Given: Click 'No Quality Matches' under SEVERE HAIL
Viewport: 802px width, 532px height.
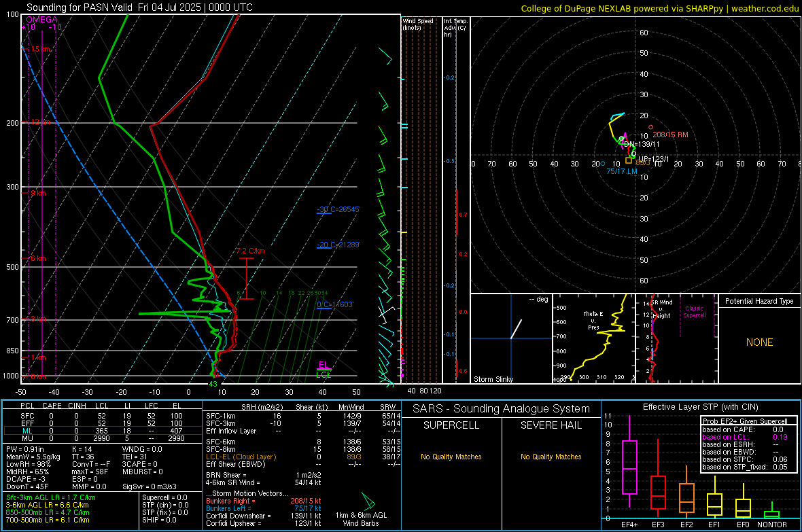Looking at the screenshot, I should click(x=551, y=457).
